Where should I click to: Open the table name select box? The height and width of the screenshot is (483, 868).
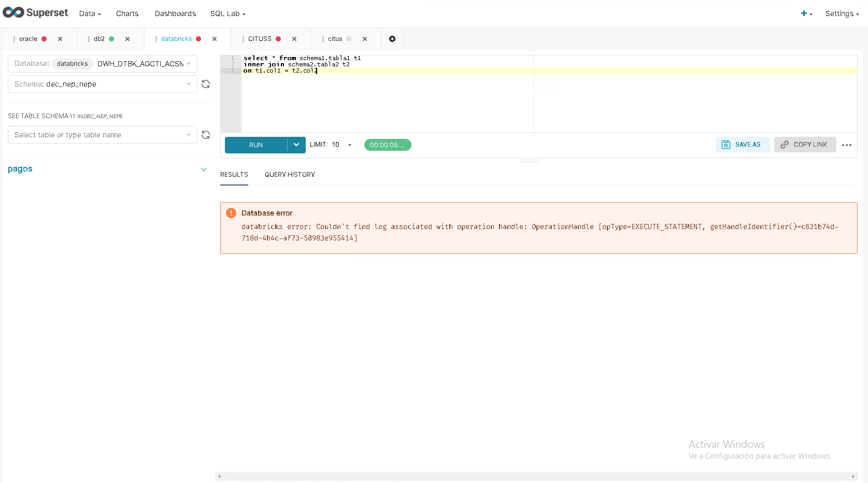103,135
